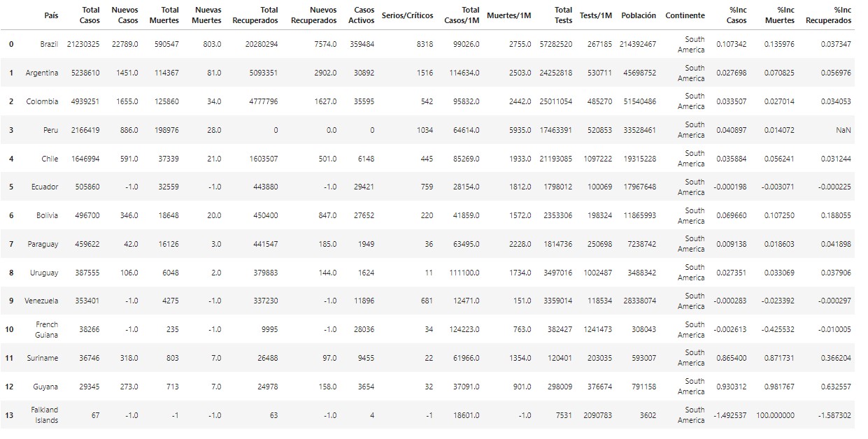Image resolution: width=868 pixels, height=439 pixels.
Task: Select the Muertes/1M column header
Action: [509, 15]
